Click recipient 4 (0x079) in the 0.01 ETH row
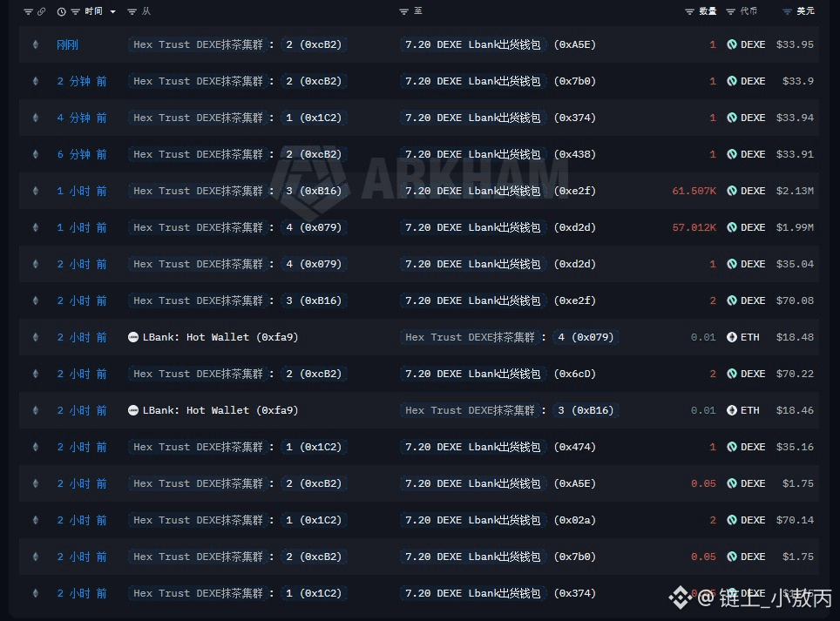The height and width of the screenshot is (621, 840). (x=586, y=337)
